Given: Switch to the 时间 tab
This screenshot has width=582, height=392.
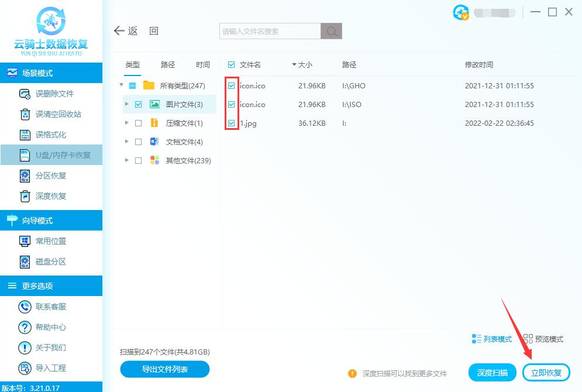Looking at the screenshot, I should pyautogui.click(x=203, y=65).
